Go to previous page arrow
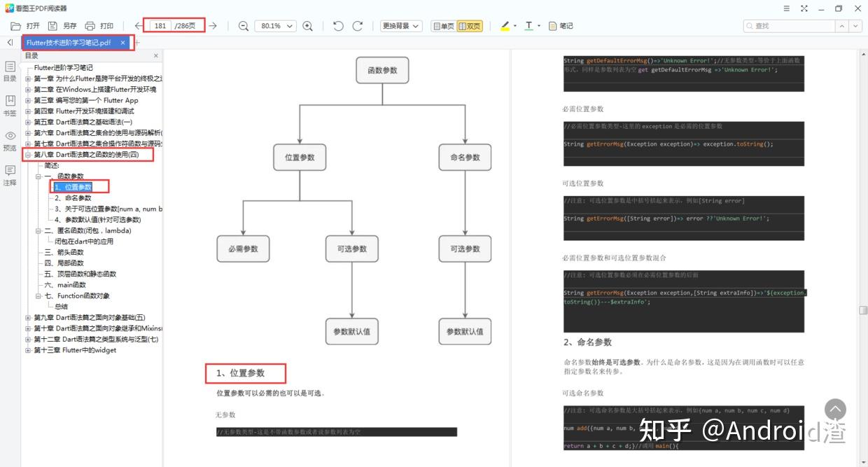The image size is (868, 467). coord(139,26)
